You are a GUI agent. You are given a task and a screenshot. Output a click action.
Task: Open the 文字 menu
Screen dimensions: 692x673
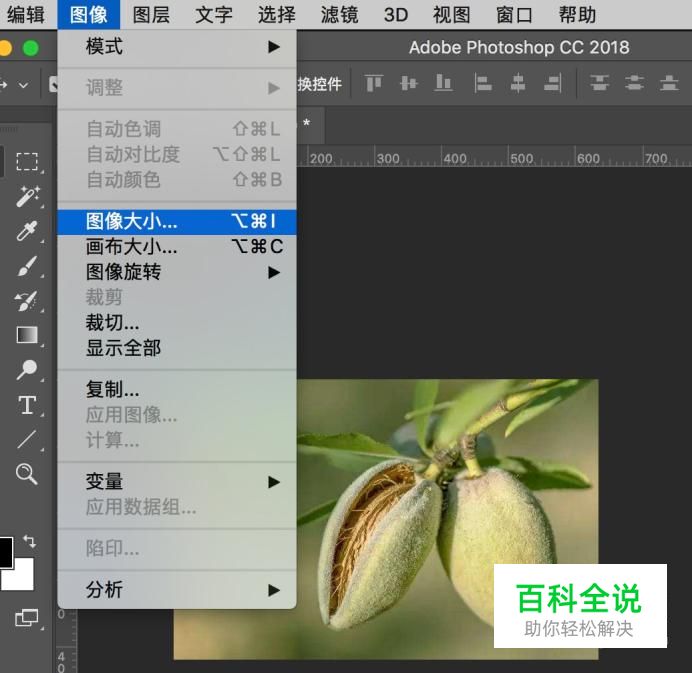click(x=214, y=15)
